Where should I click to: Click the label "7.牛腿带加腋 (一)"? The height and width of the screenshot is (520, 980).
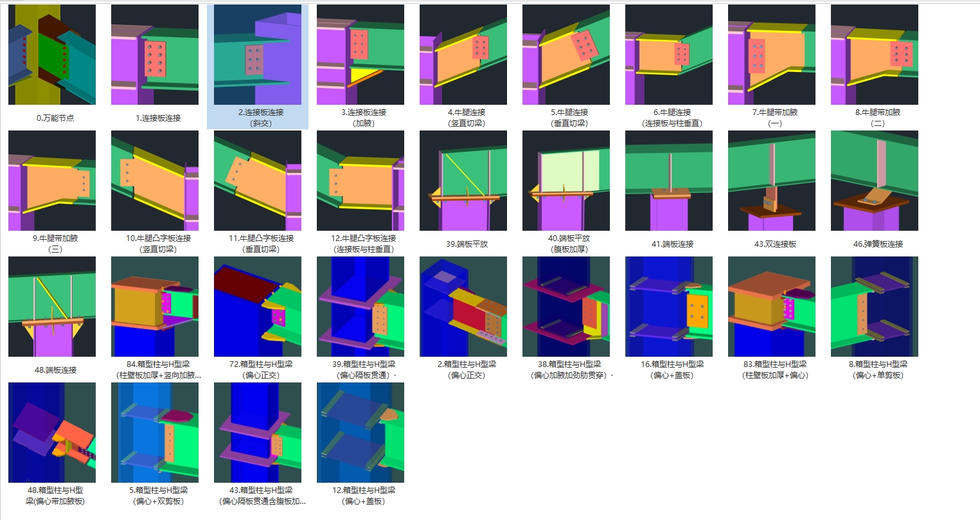(775, 118)
